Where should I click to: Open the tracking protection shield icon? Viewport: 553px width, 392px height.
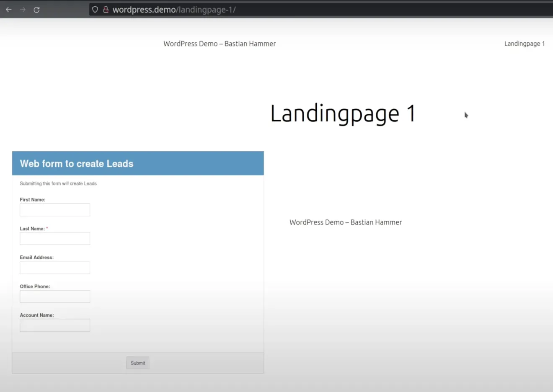[x=95, y=9]
